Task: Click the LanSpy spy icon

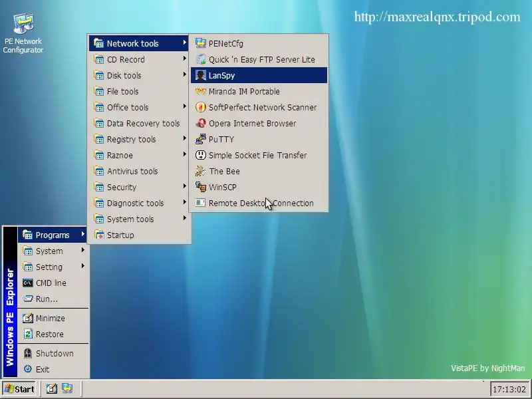Action: pos(201,75)
